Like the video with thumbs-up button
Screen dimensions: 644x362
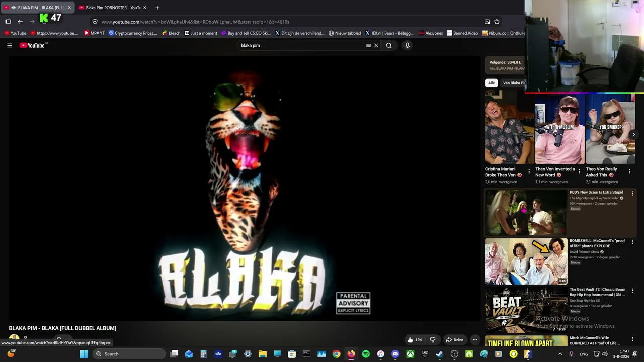click(415, 340)
